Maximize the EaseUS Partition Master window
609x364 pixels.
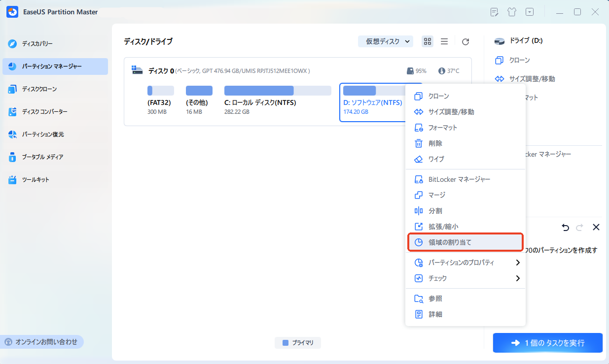tap(577, 12)
